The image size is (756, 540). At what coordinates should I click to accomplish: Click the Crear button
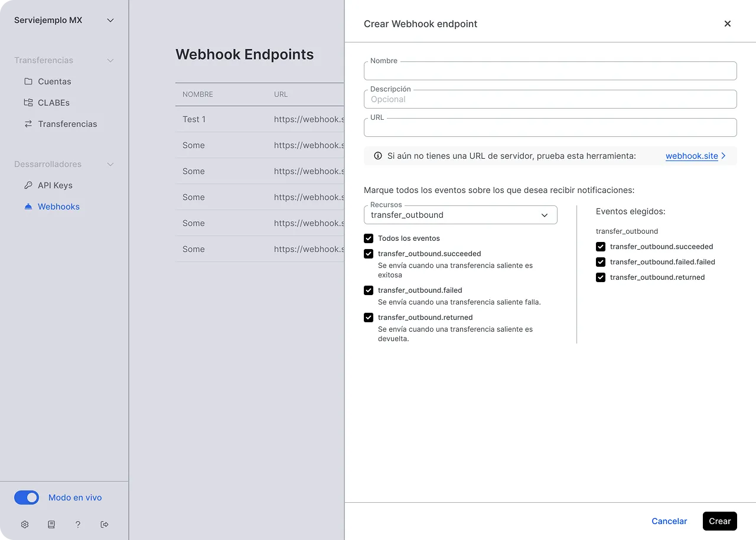tap(720, 521)
